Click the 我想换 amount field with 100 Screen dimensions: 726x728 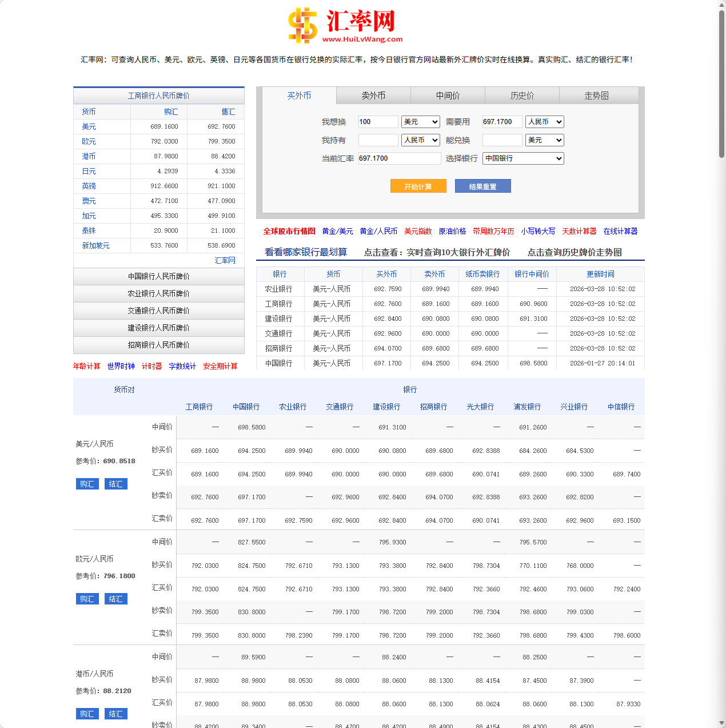[378, 122]
